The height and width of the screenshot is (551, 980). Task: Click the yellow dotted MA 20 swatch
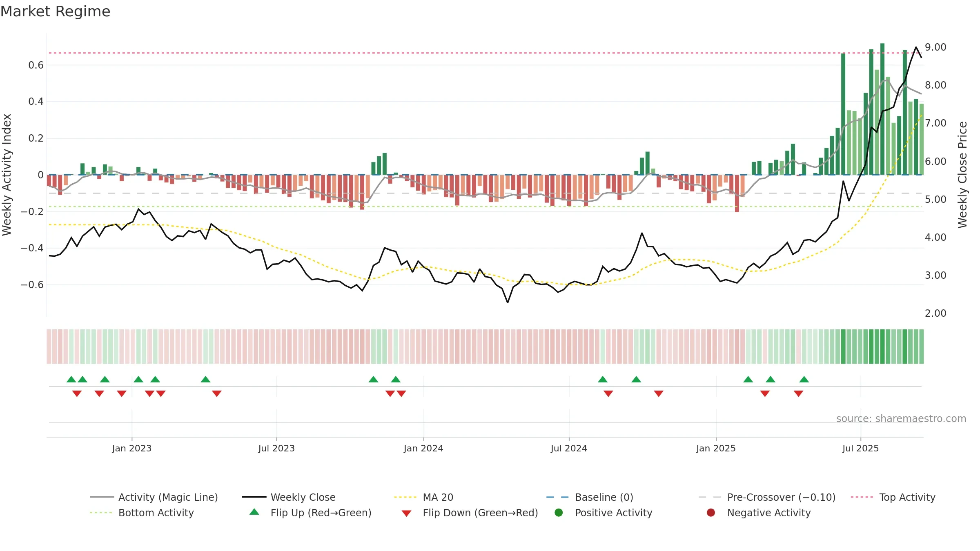coord(405,497)
